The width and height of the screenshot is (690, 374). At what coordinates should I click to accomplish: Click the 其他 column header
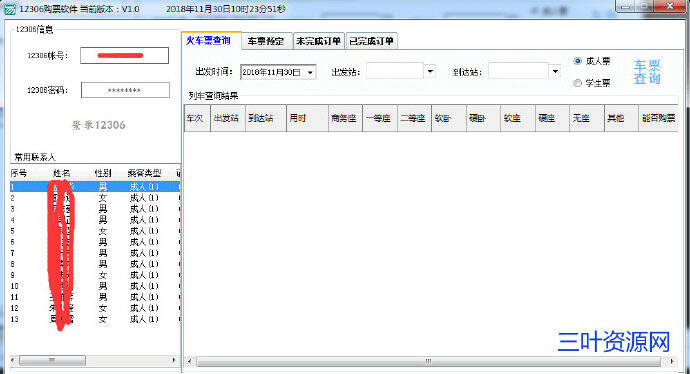point(621,118)
